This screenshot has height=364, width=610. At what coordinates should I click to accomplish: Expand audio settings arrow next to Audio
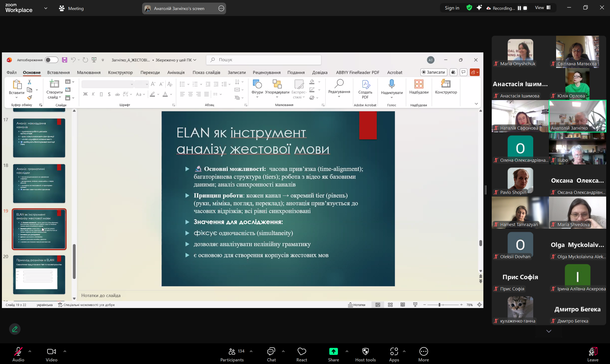pos(30,351)
